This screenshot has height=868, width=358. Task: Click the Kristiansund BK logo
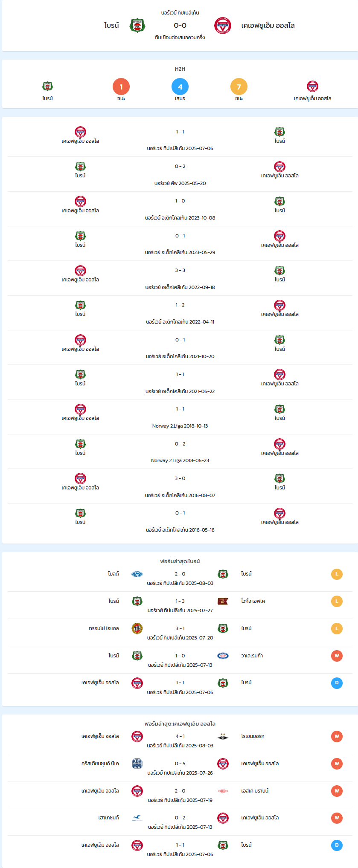coord(137,764)
